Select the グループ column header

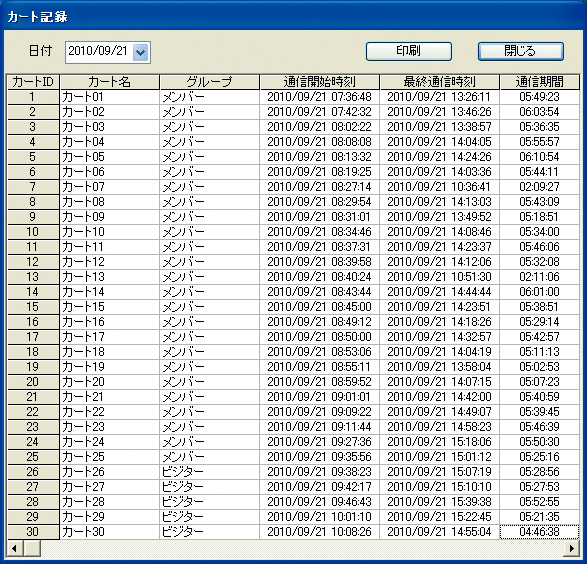coord(210,82)
